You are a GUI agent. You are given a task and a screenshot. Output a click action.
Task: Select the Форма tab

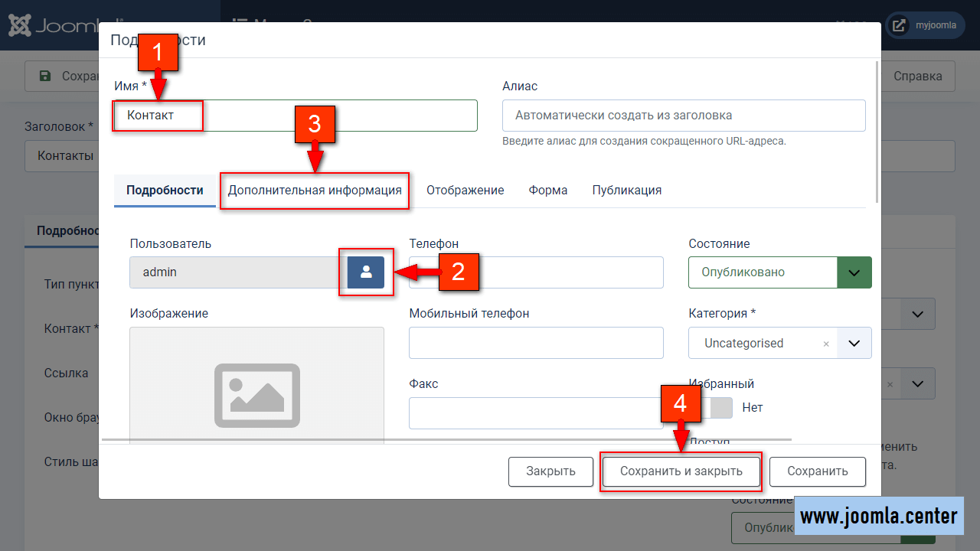(547, 191)
